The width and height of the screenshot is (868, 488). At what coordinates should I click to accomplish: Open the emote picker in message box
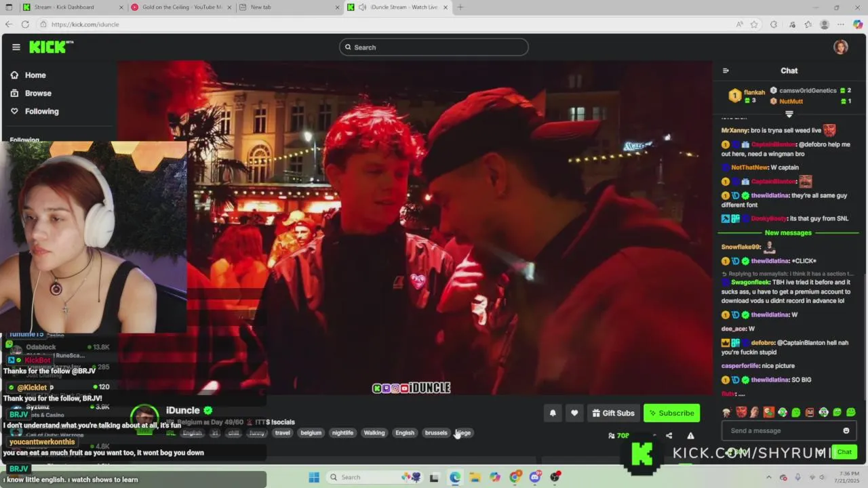point(846,430)
